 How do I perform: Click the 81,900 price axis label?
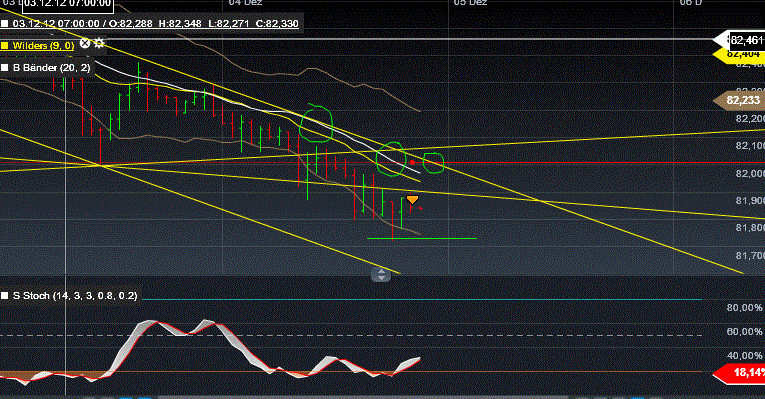[x=750, y=200]
